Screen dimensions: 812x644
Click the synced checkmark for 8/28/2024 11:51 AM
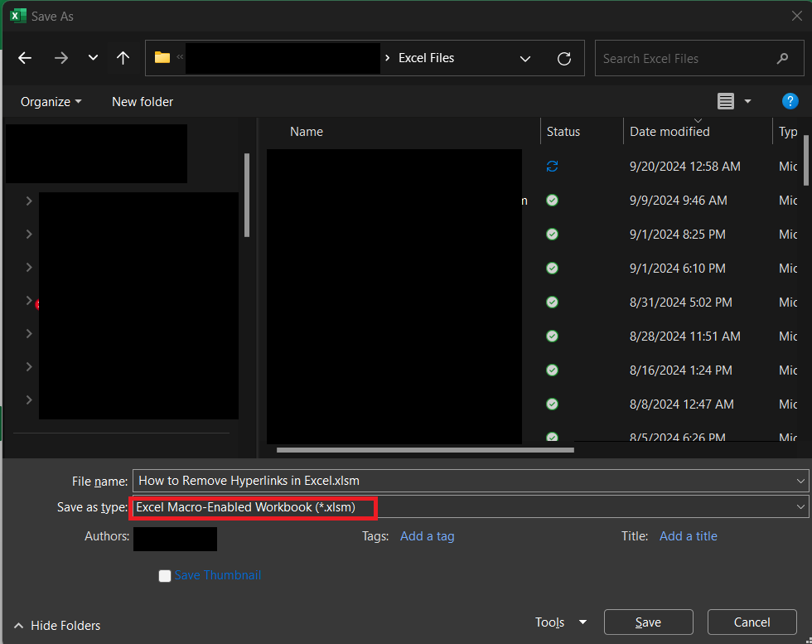pyautogui.click(x=552, y=337)
